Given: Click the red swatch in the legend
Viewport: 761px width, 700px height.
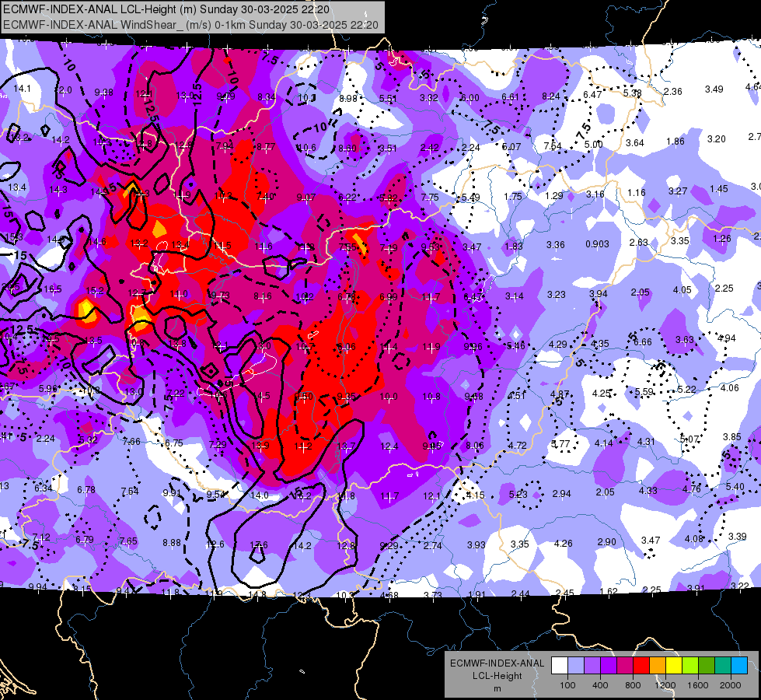Looking at the screenshot, I should tap(641, 666).
